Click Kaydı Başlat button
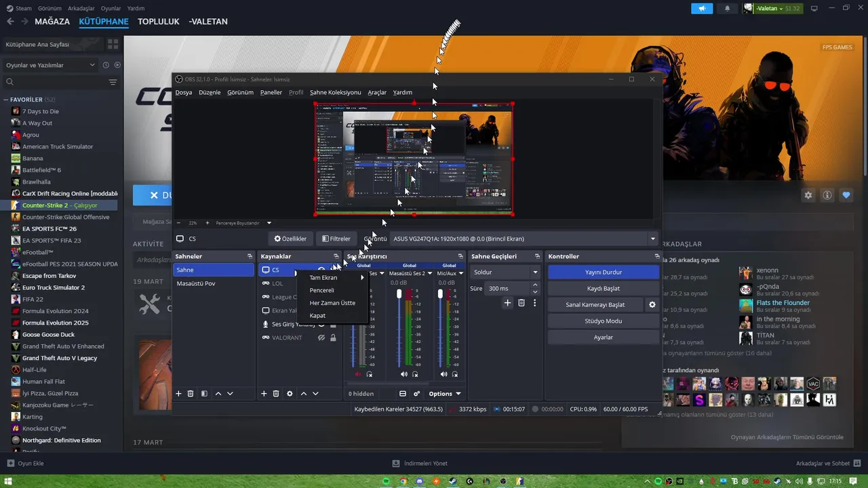 604,288
